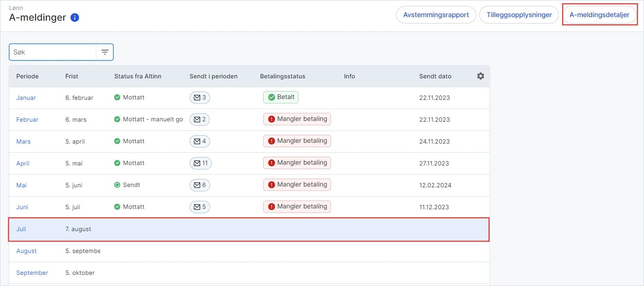Click the info icon beside A-meldinger
This screenshot has width=644, height=286.
pos(75,18)
